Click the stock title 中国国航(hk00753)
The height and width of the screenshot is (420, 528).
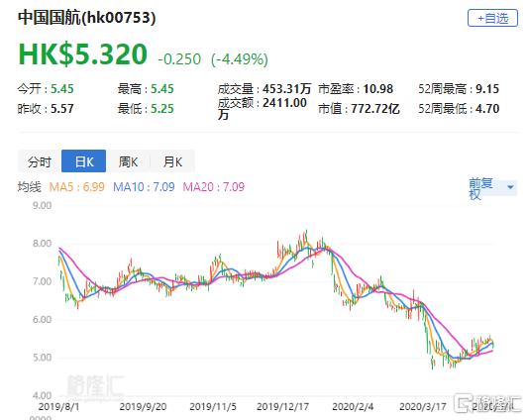pos(87,18)
